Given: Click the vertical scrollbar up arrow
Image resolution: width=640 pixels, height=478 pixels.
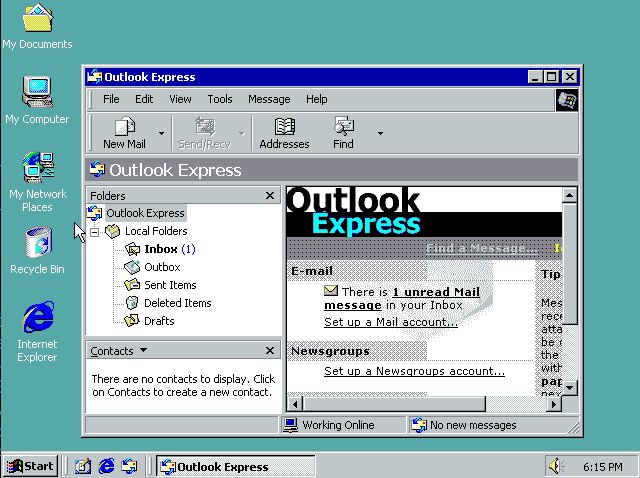Looking at the screenshot, I should coord(569,195).
